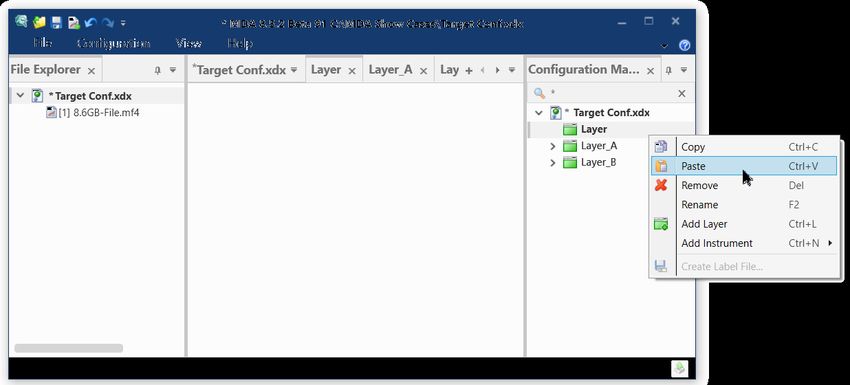Click the File Explorer horizontal scrollbar

(68, 348)
